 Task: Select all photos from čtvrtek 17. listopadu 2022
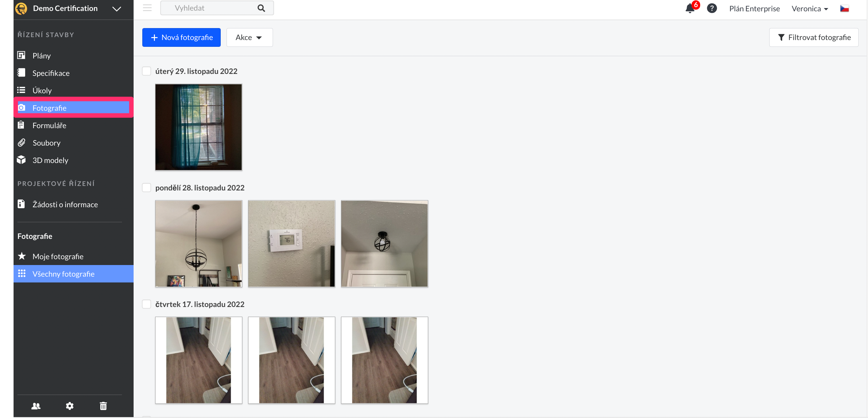click(146, 304)
